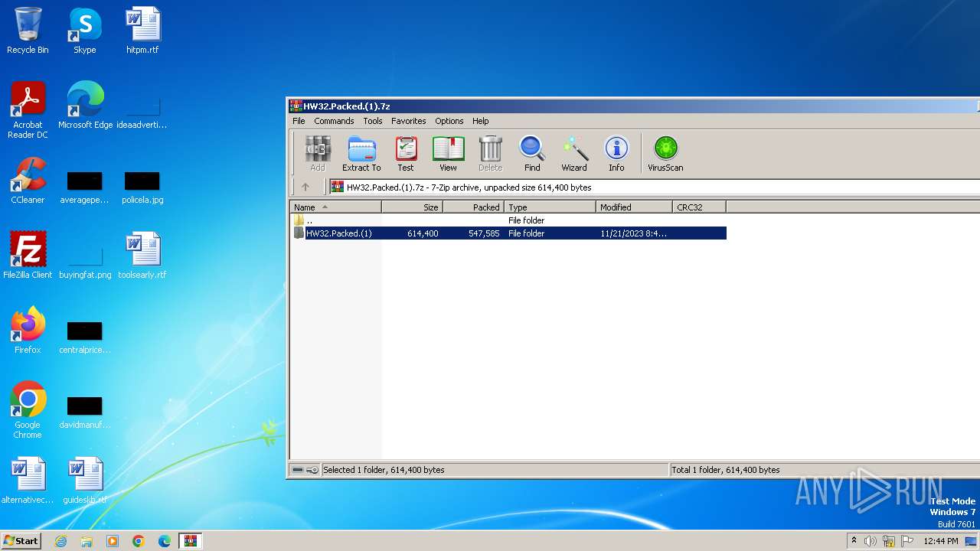Image resolution: width=980 pixels, height=551 pixels.
Task: Select toolsearly.rtf desktop file
Action: pyautogui.click(x=142, y=256)
